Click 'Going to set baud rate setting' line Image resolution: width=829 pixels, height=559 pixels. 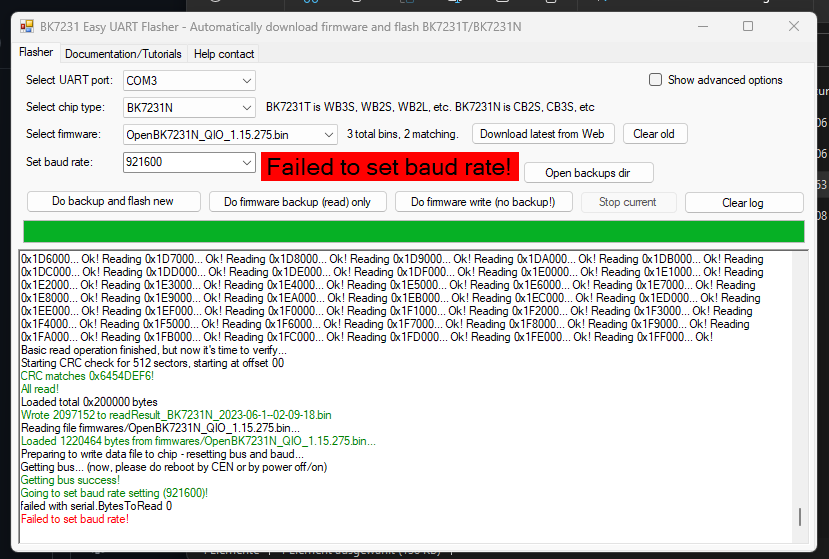pyautogui.click(x=114, y=493)
